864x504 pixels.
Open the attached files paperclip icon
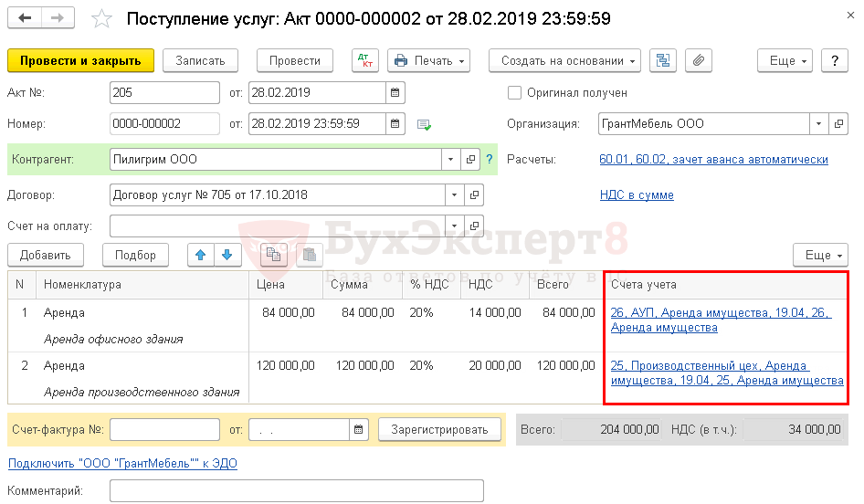coord(698,61)
